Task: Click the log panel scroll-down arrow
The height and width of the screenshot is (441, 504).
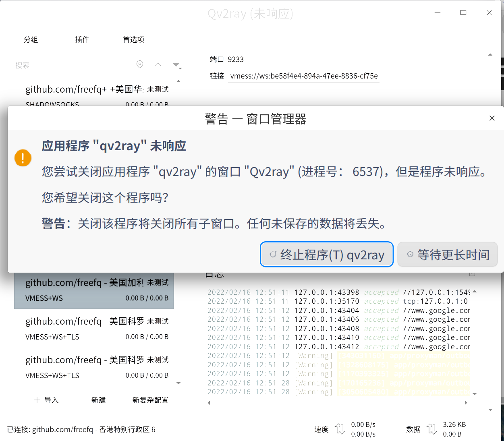Action: click(475, 394)
